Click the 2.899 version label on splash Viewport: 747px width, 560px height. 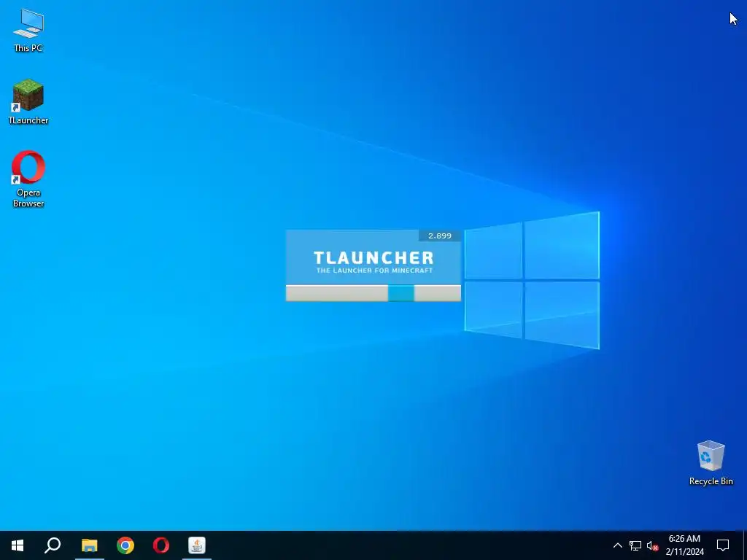440,236
